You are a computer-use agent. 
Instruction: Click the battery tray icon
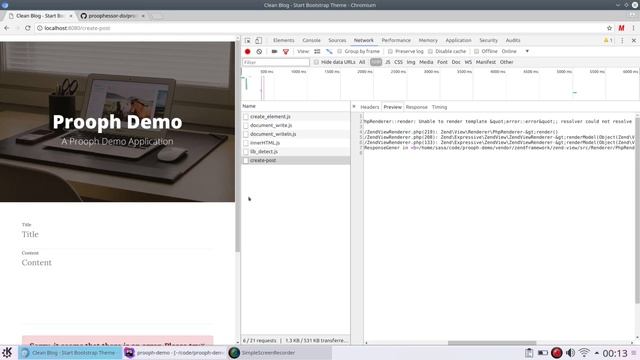tap(542, 353)
